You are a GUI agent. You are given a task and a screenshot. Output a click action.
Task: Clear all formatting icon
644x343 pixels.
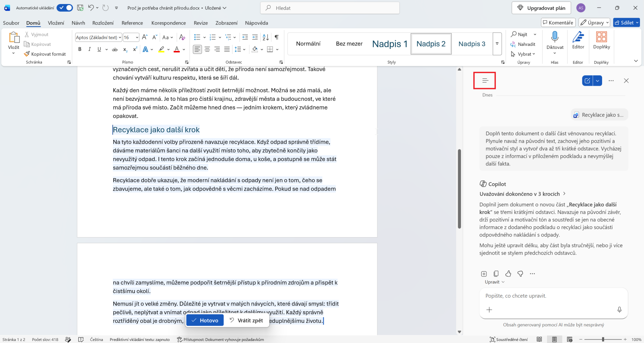click(182, 37)
